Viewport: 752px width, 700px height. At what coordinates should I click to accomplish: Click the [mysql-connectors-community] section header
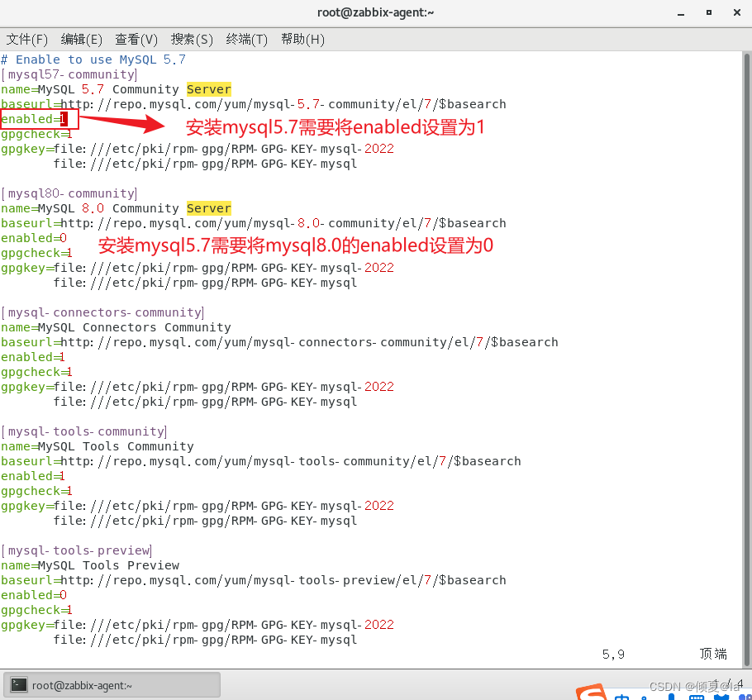pos(102,312)
